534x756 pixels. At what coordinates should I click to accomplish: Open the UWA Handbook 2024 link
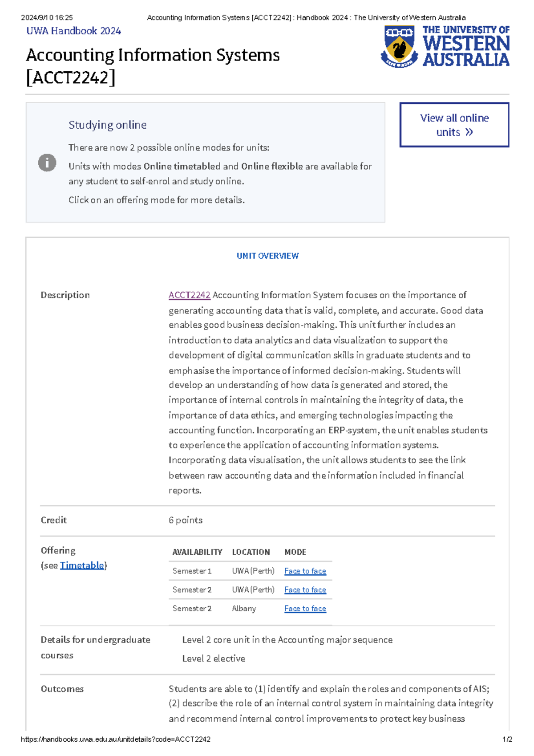click(73, 31)
